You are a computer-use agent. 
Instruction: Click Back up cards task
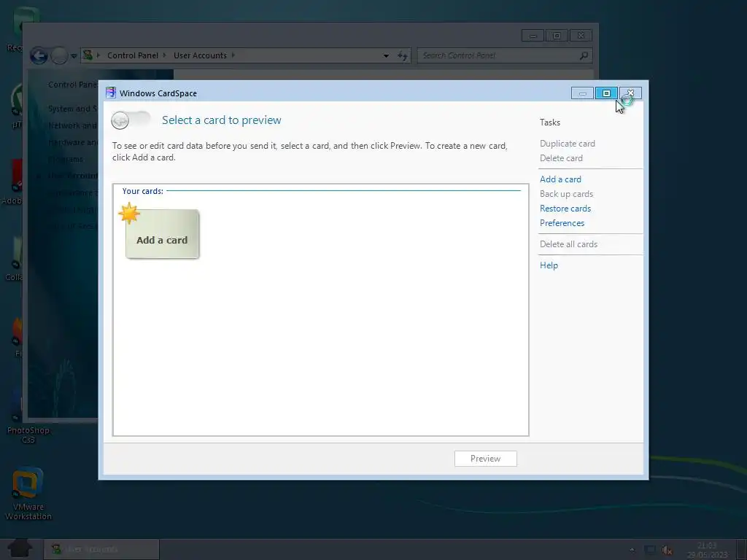[x=566, y=194]
